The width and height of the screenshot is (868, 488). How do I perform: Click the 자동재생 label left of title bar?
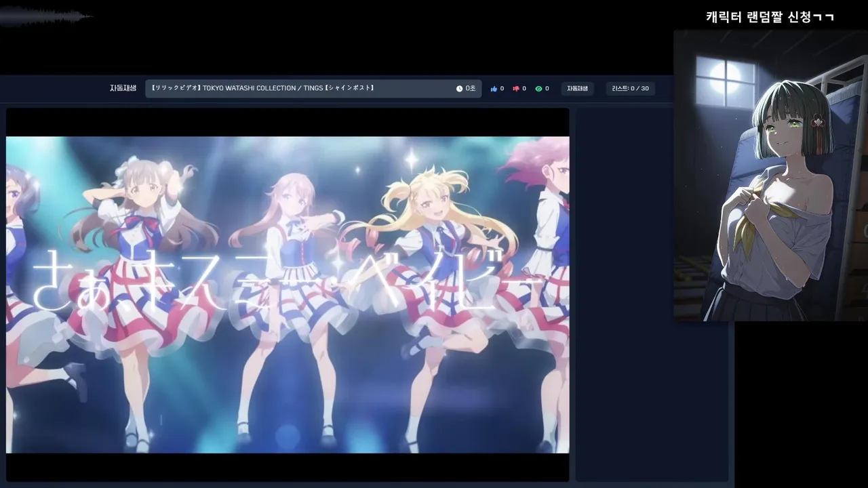123,88
